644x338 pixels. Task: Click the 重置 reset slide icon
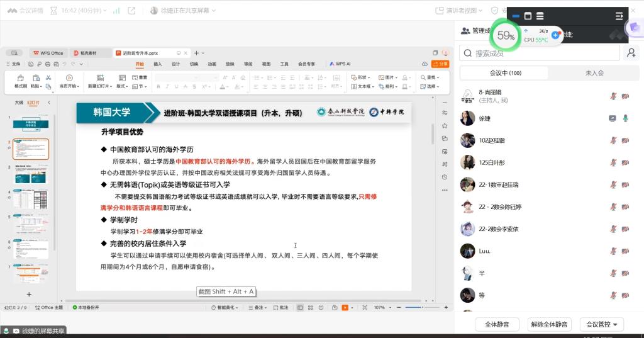(140, 77)
